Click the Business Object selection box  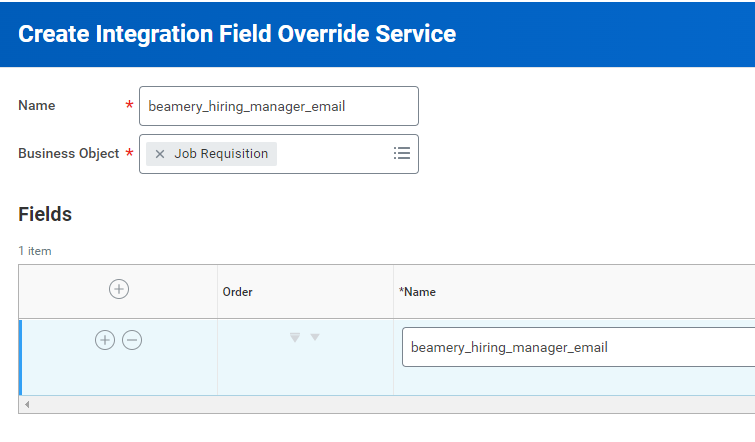click(330, 154)
